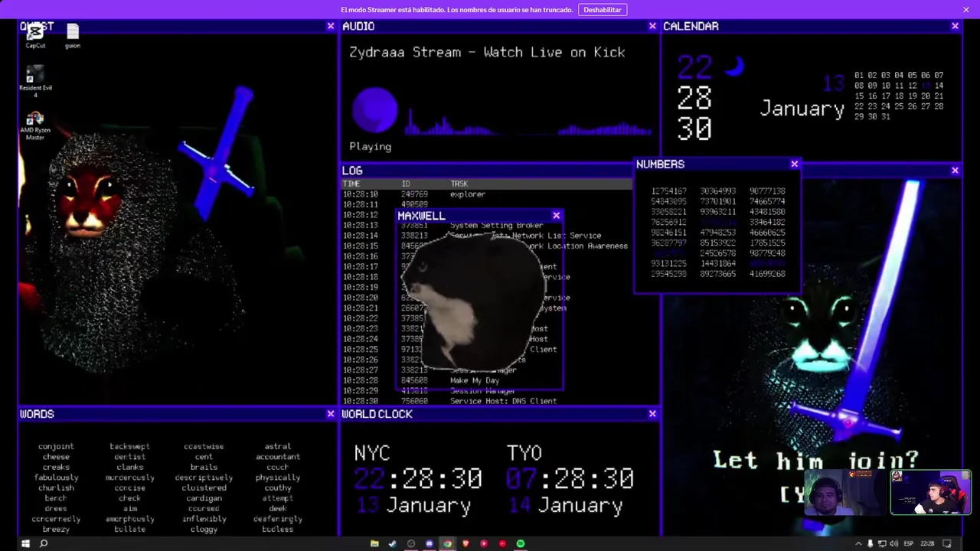Screen dimensions: 980x551
Task: Click the word astral in Words panel
Action: pos(277,447)
